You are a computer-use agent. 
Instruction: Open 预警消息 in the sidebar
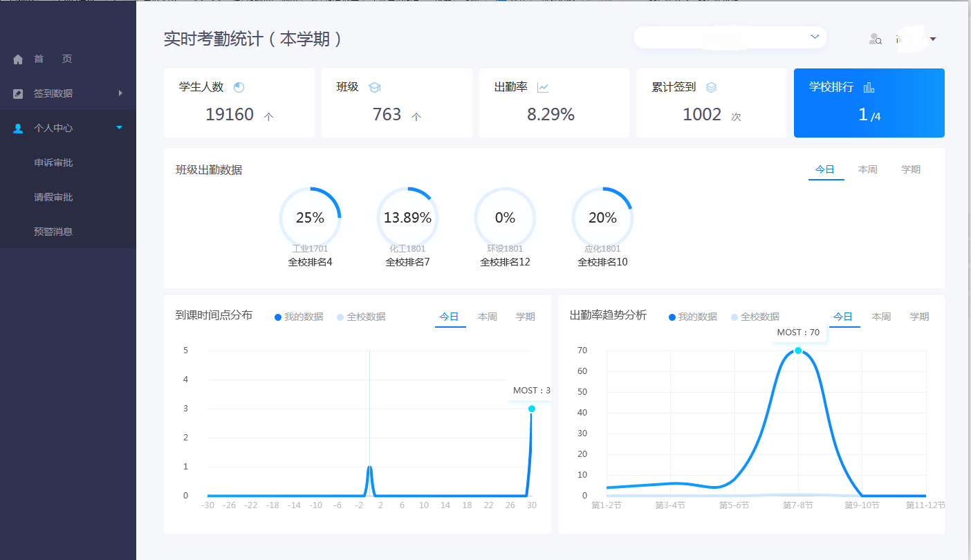click(x=53, y=232)
